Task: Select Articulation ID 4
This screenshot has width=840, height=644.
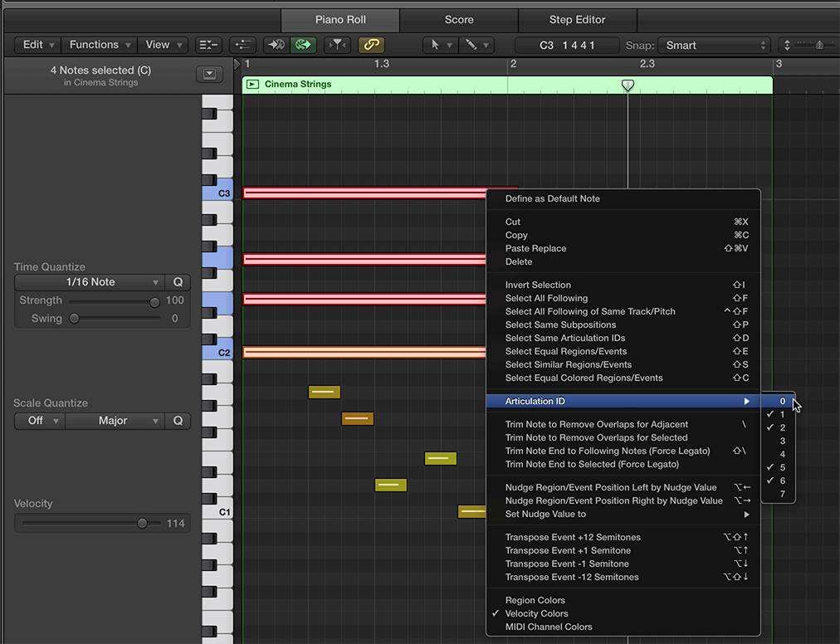Action: tap(779, 454)
